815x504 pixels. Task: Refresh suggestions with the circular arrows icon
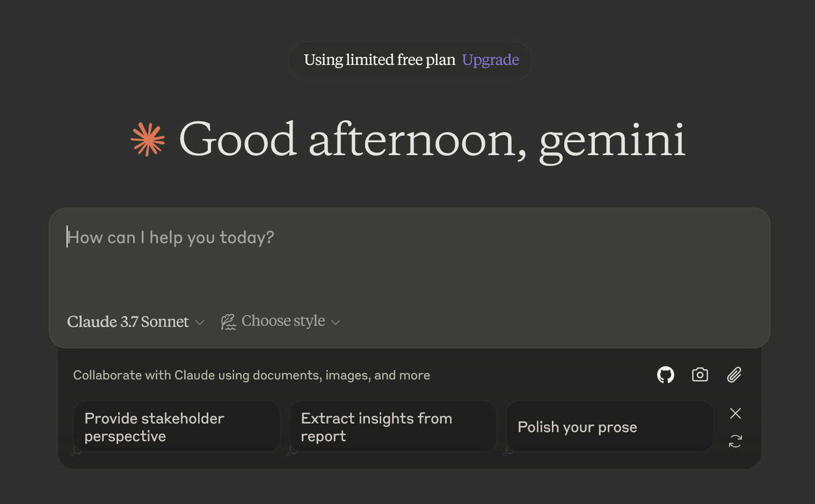pyautogui.click(x=736, y=441)
